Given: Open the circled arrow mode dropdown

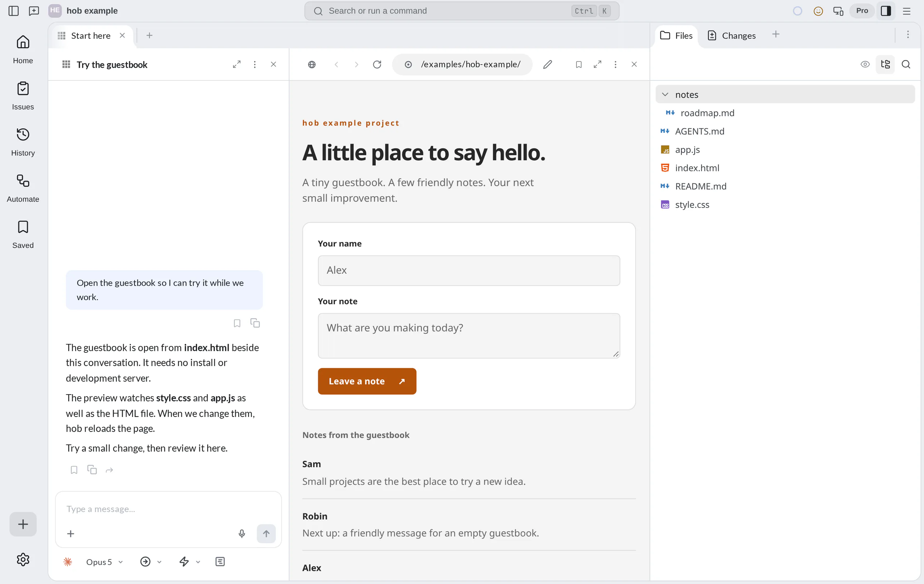Looking at the screenshot, I should pyautogui.click(x=151, y=562).
